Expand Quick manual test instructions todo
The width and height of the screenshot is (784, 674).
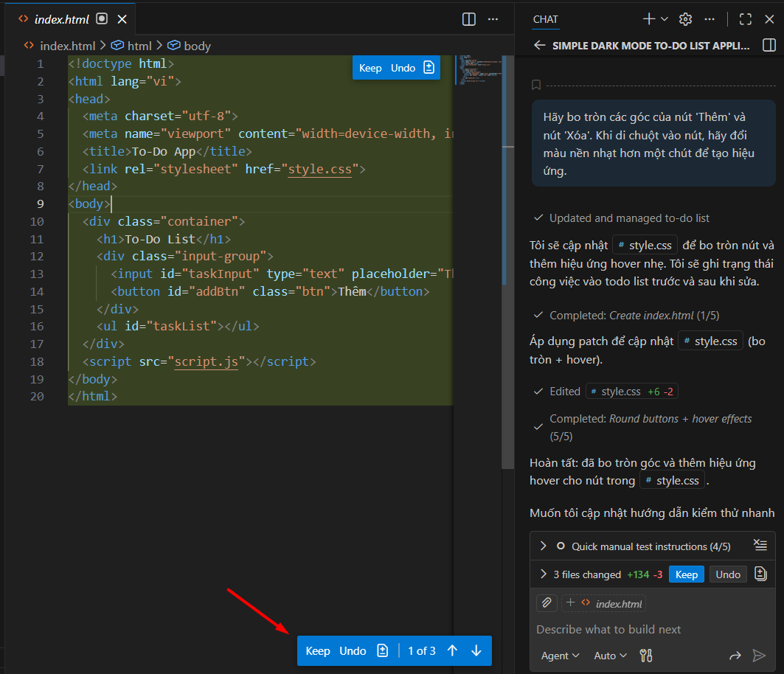pyautogui.click(x=544, y=546)
